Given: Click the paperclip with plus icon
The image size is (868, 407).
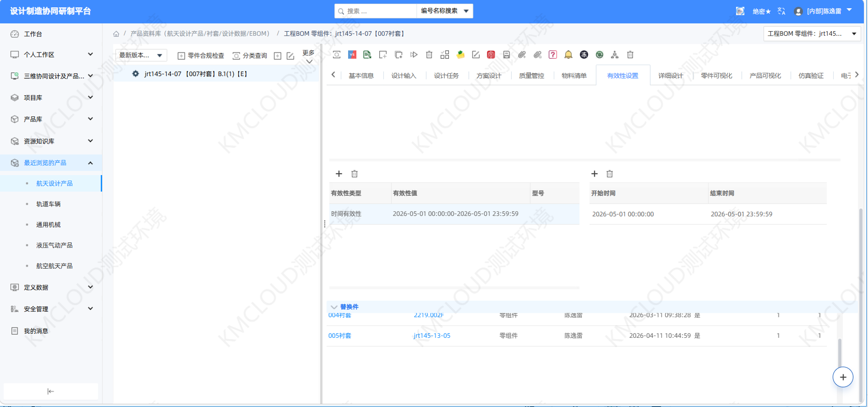Looking at the screenshot, I should 522,55.
